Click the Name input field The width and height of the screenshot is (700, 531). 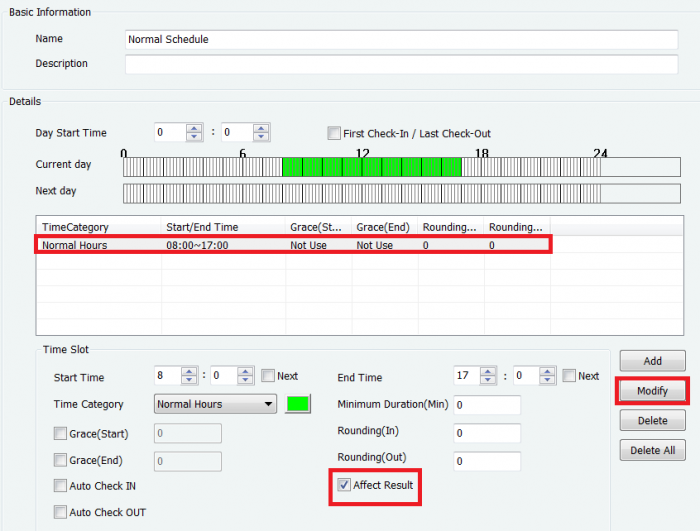click(400, 40)
